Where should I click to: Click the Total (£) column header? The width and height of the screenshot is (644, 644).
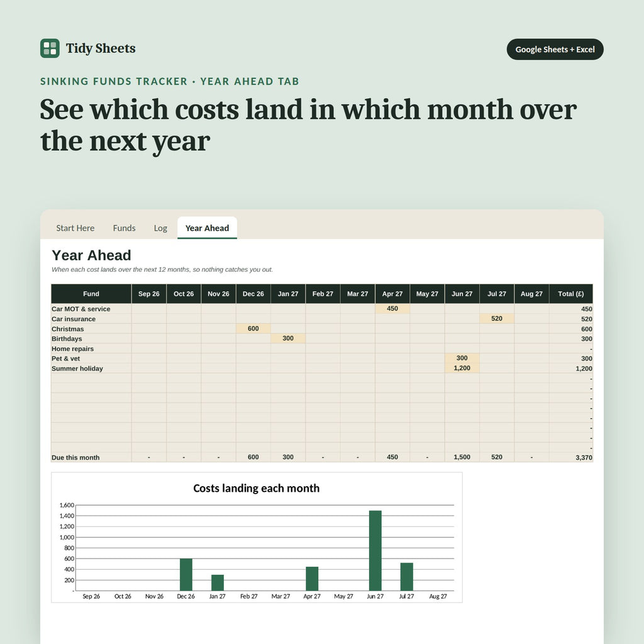(571, 294)
